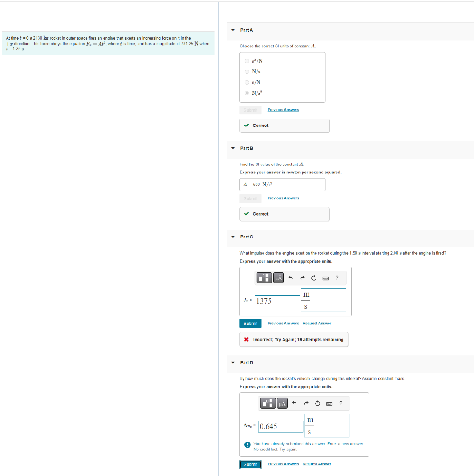Collapse the Part A section

point(233,30)
